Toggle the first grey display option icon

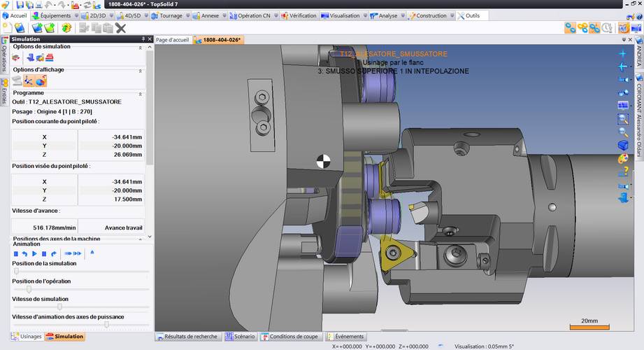pos(17,81)
